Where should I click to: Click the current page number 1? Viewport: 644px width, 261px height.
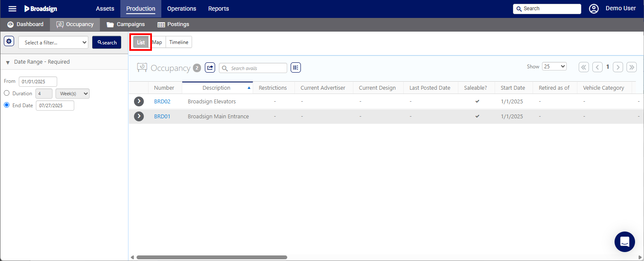coord(608,67)
